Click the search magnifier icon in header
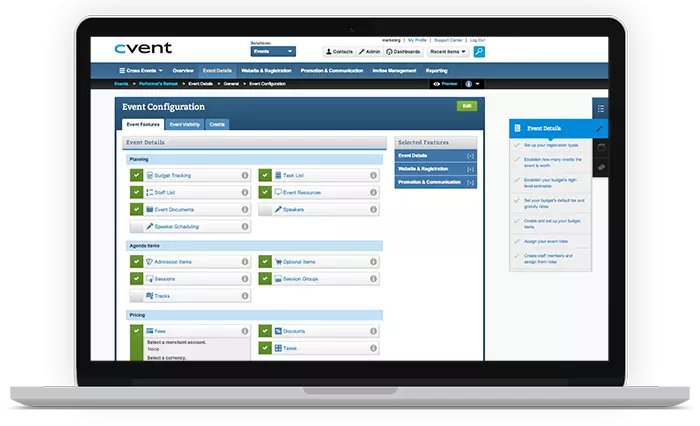The height and width of the screenshot is (426, 700). pyautogui.click(x=479, y=51)
